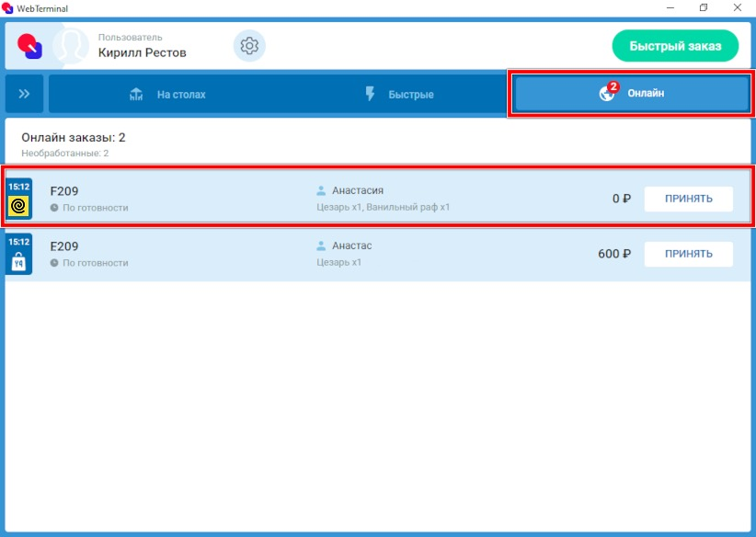Accept order F209 with ПРИНЯТЬ
Image resolution: width=756 pixels, height=537 pixels.
coord(689,199)
